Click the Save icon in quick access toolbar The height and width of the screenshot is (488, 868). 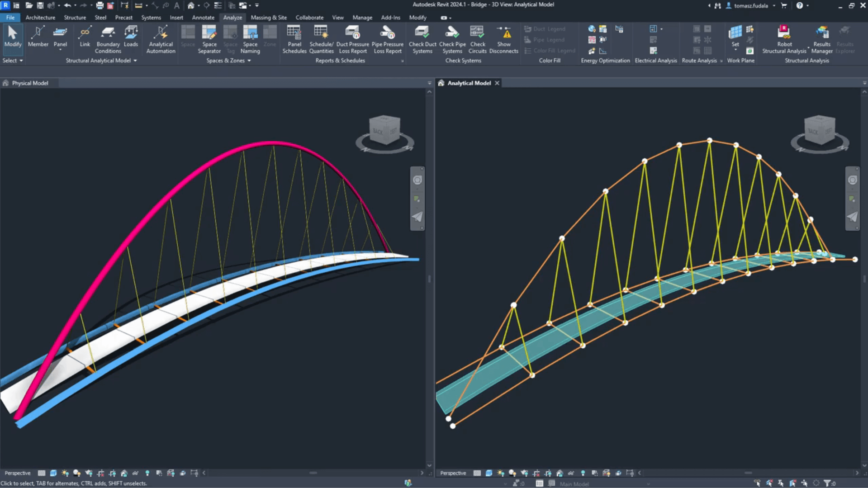[x=40, y=5]
